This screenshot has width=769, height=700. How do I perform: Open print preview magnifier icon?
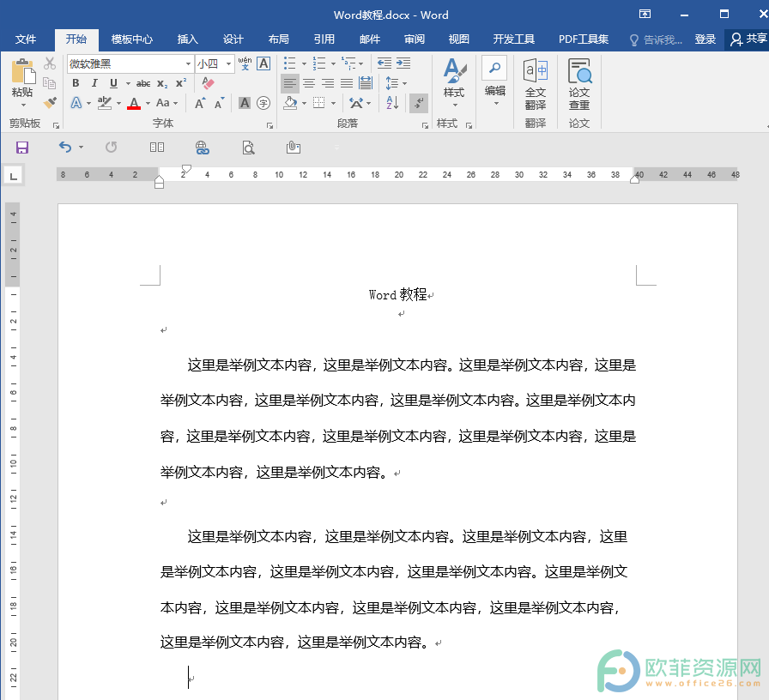click(249, 147)
